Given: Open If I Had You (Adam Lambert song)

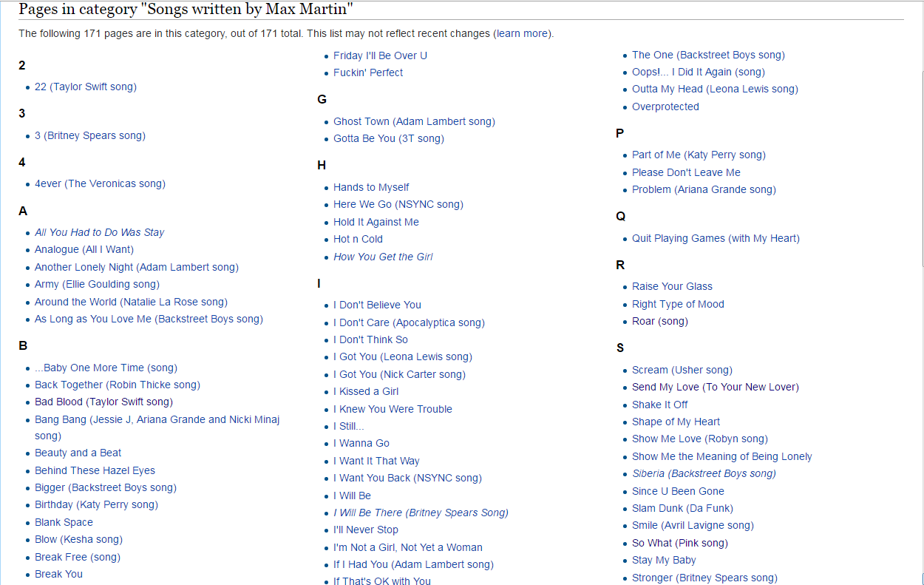Looking at the screenshot, I should click(413, 564).
